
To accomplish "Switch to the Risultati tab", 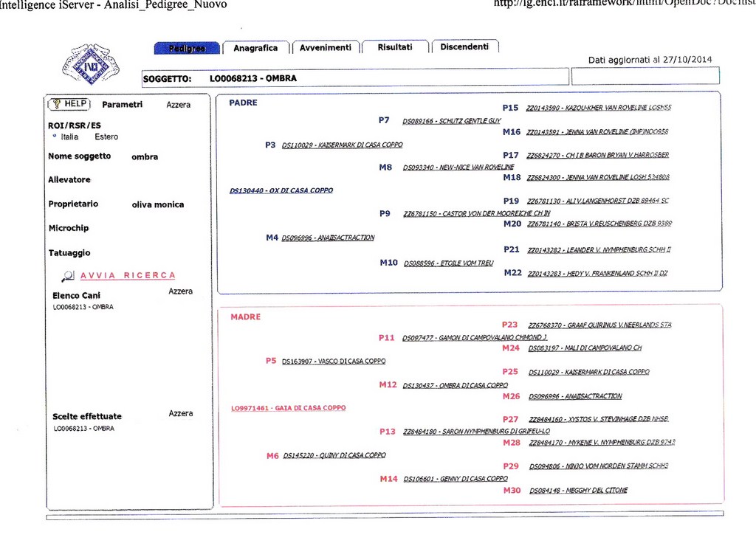I will (395, 46).
